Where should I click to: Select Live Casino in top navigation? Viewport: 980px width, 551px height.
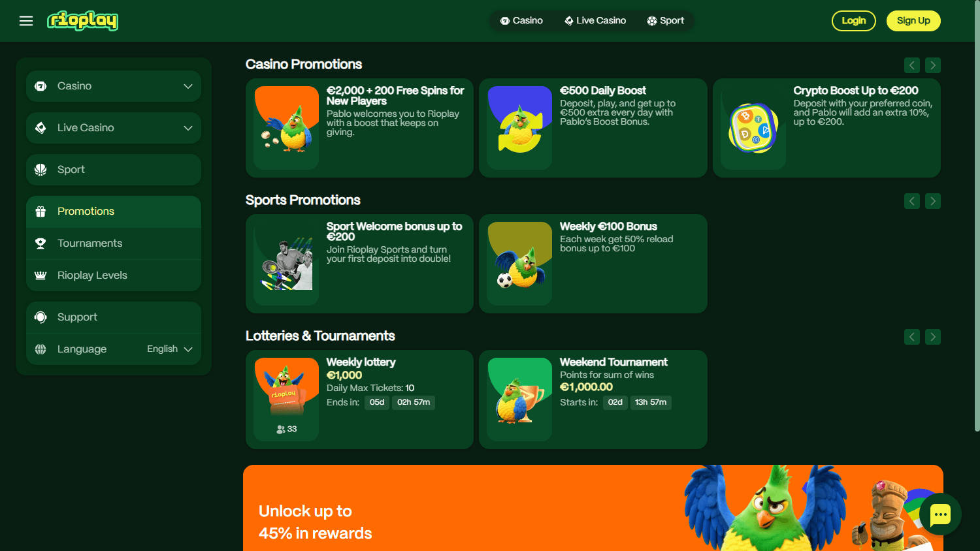point(595,21)
